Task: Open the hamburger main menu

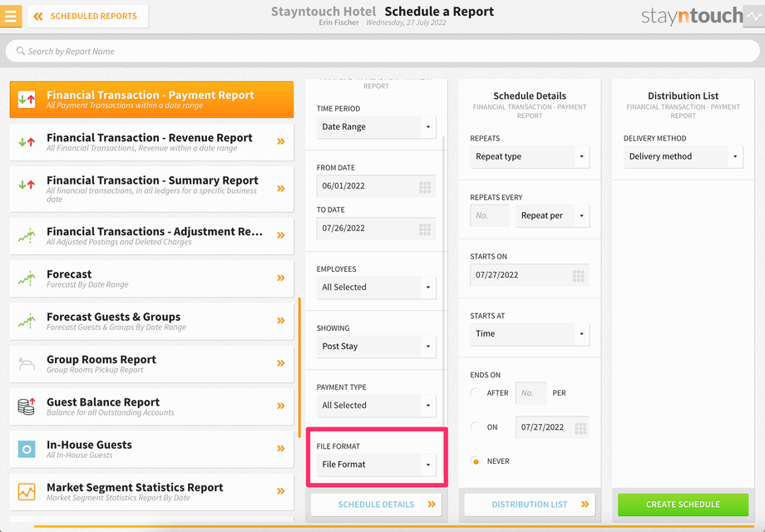Action: pyautogui.click(x=10, y=16)
